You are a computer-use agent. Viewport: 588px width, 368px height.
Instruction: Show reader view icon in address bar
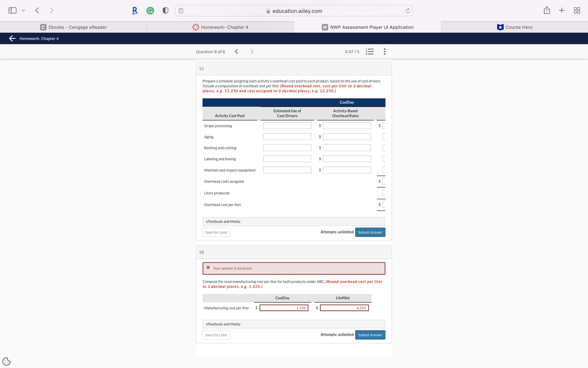point(181,11)
